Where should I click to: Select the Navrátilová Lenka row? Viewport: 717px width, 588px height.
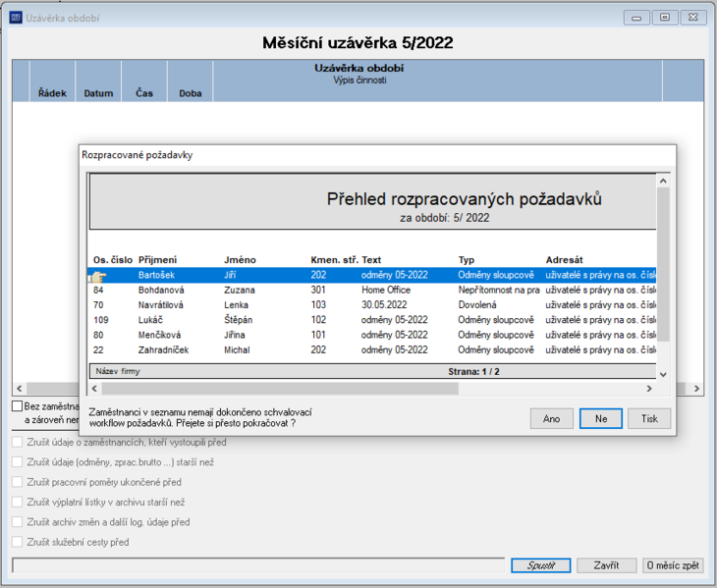(x=372, y=305)
